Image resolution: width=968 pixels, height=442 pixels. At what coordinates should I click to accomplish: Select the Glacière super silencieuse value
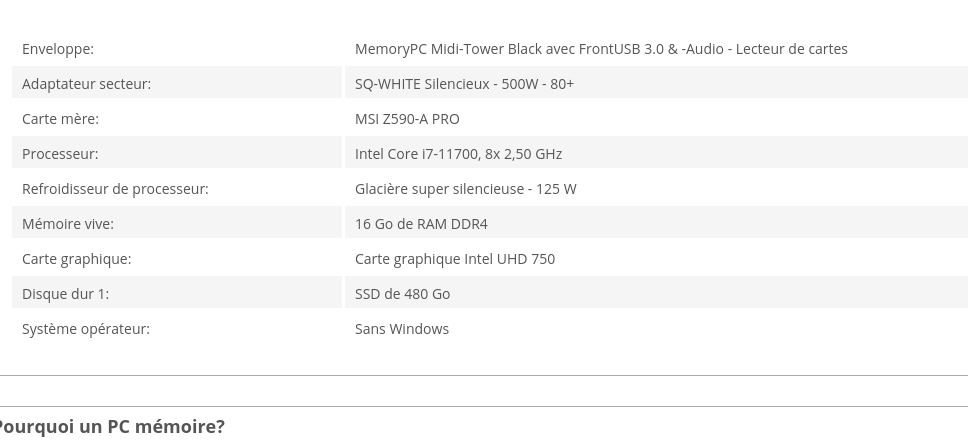(x=465, y=189)
